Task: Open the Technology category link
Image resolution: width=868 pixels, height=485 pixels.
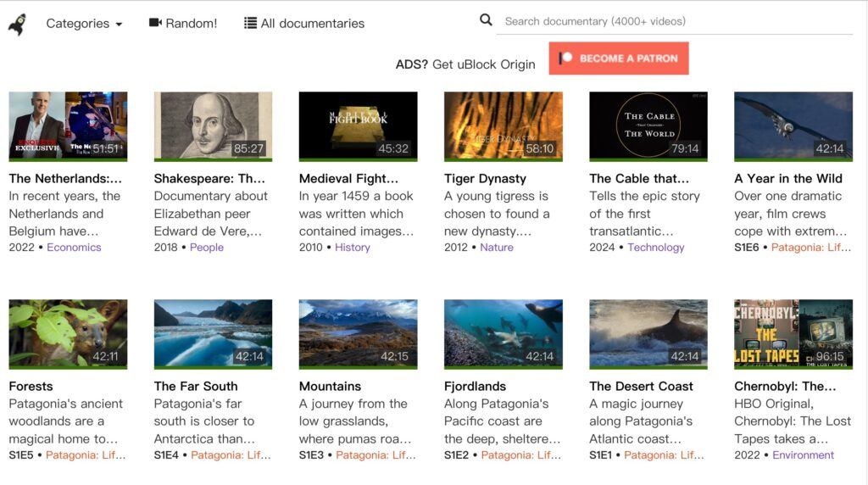Action: pyautogui.click(x=655, y=248)
